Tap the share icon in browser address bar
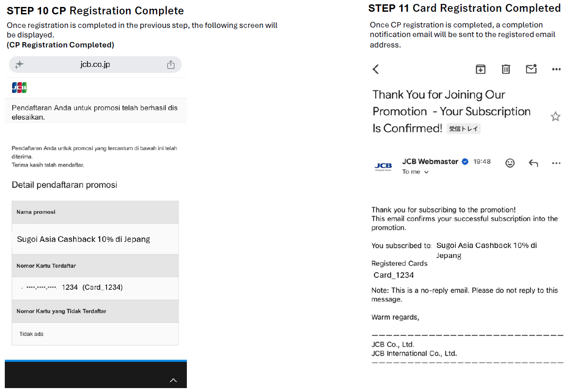 point(171,64)
